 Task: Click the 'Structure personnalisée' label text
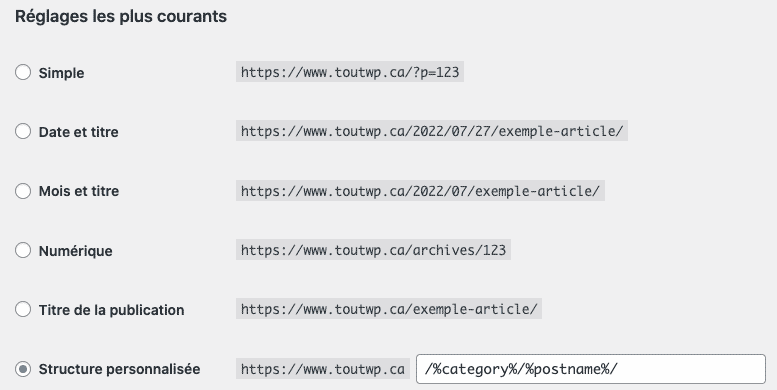119,369
